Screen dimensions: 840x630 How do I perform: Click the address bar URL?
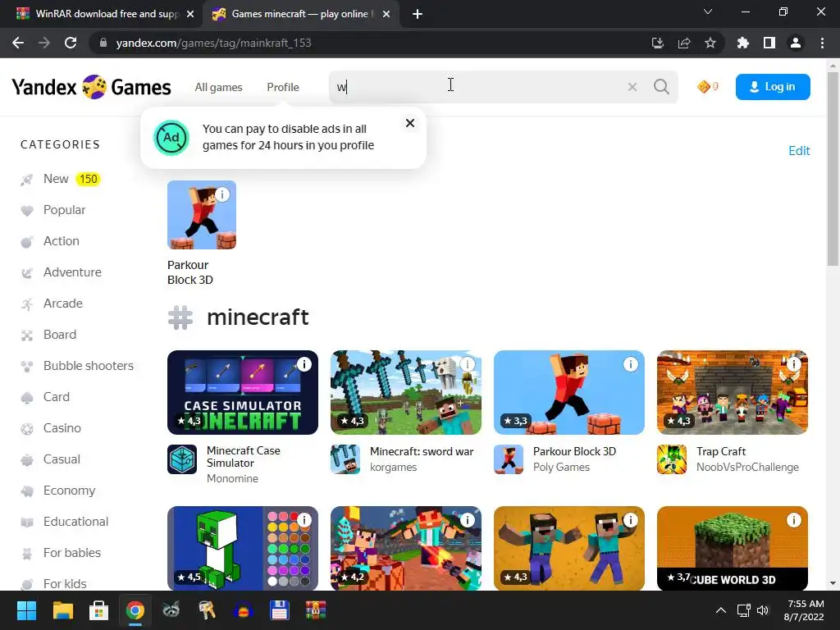click(x=214, y=43)
